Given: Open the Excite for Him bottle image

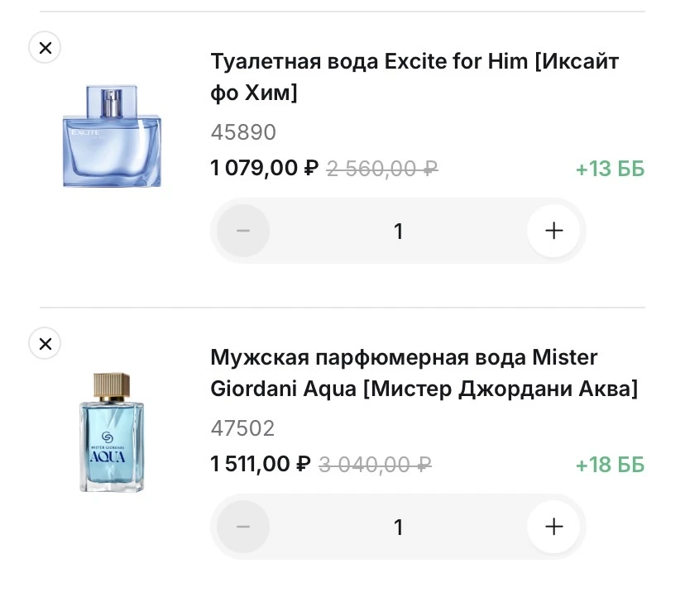Looking at the screenshot, I should [x=112, y=136].
